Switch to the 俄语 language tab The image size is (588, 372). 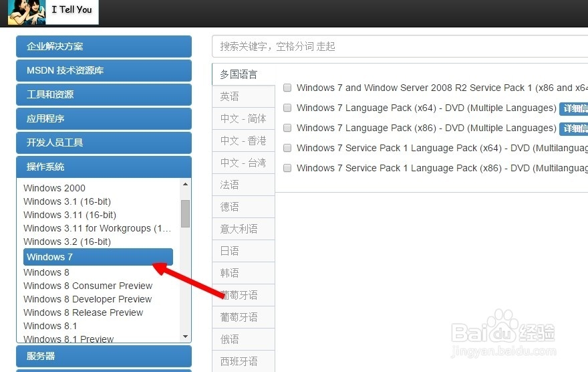(x=243, y=339)
